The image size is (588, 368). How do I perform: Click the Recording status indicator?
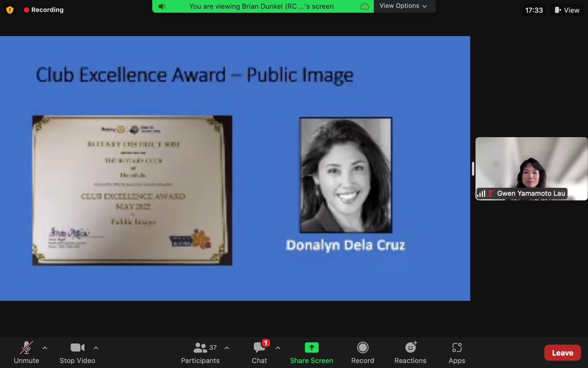(44, 10)
